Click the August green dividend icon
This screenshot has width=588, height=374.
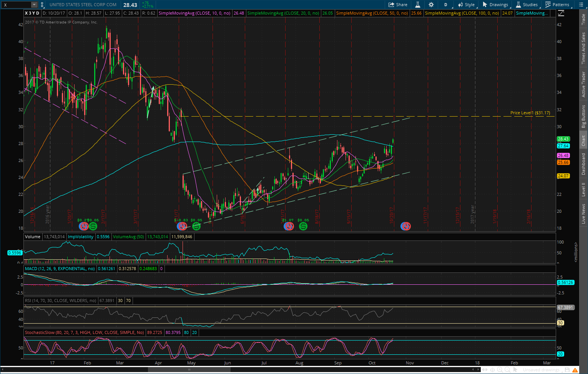click(303, 226)
